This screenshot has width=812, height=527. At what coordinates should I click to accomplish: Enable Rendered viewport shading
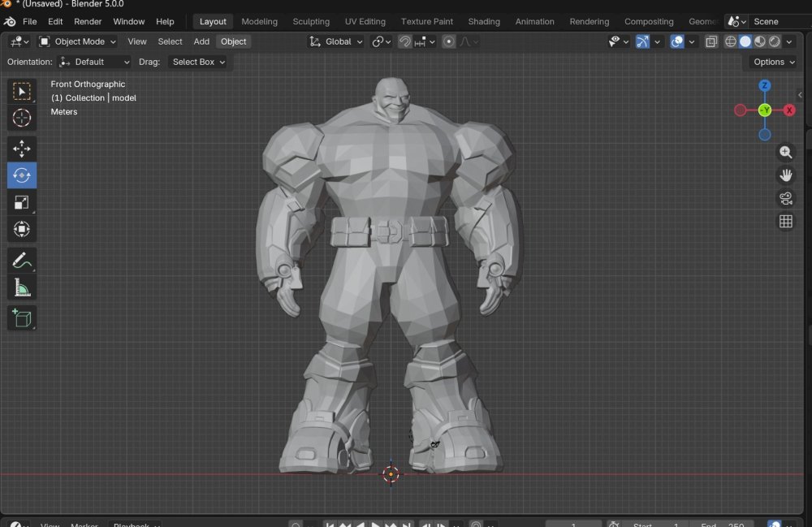pos(774,41)
